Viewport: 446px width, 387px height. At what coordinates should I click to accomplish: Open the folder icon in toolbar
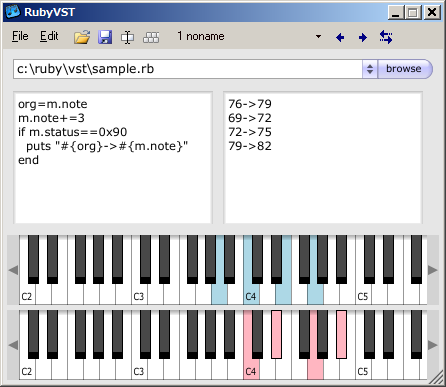[82, 37]
